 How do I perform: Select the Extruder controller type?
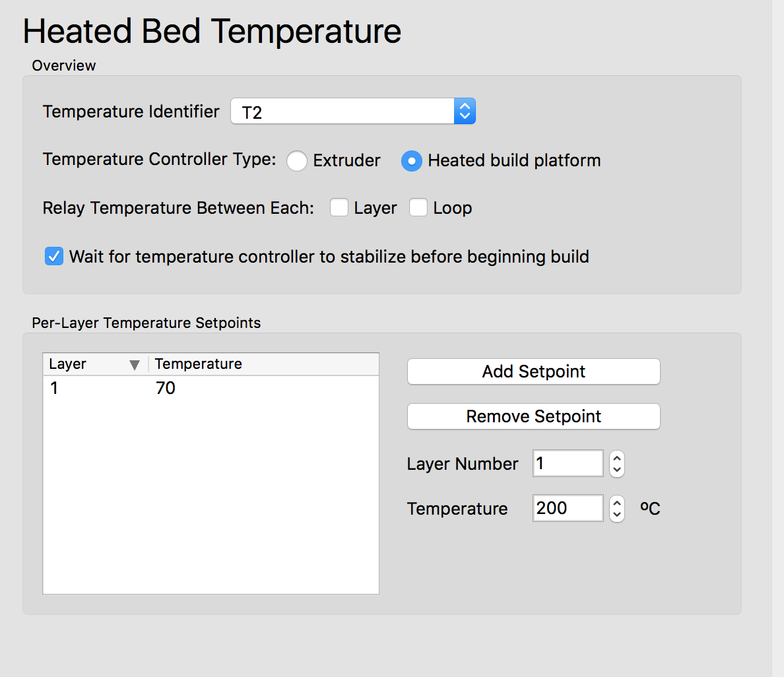click(297, 161)
